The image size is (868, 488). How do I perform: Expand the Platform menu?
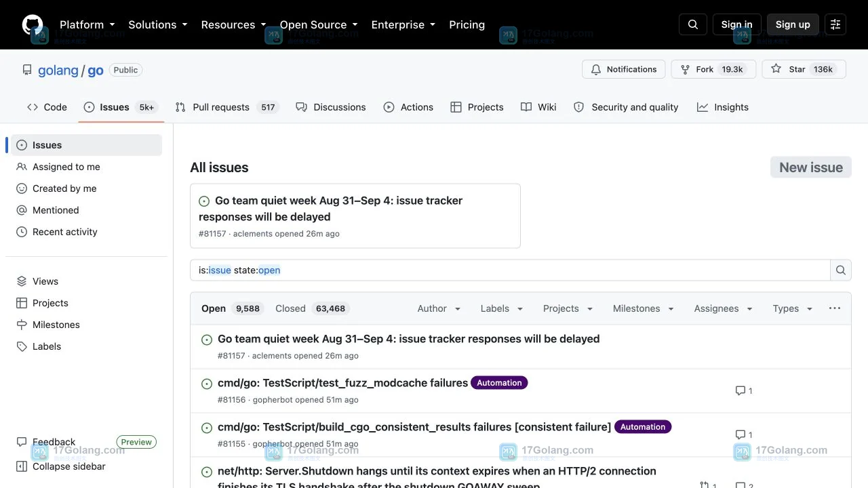87,24
